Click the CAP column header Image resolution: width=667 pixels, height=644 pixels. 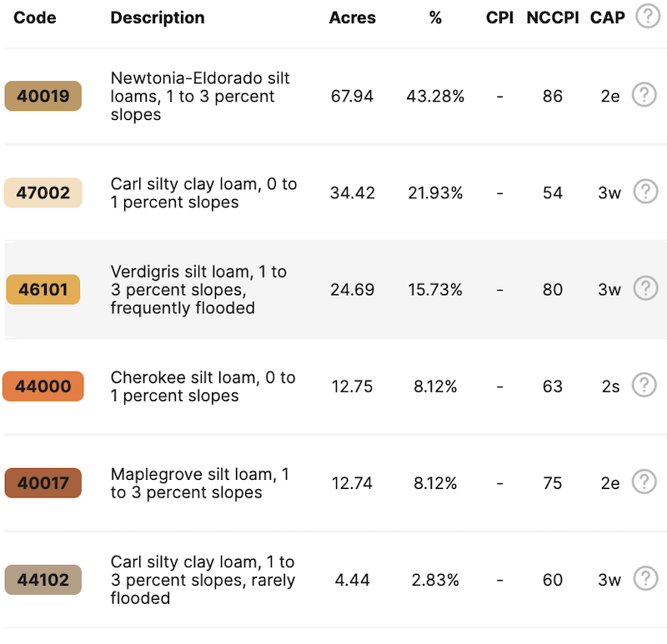point(607,17)
